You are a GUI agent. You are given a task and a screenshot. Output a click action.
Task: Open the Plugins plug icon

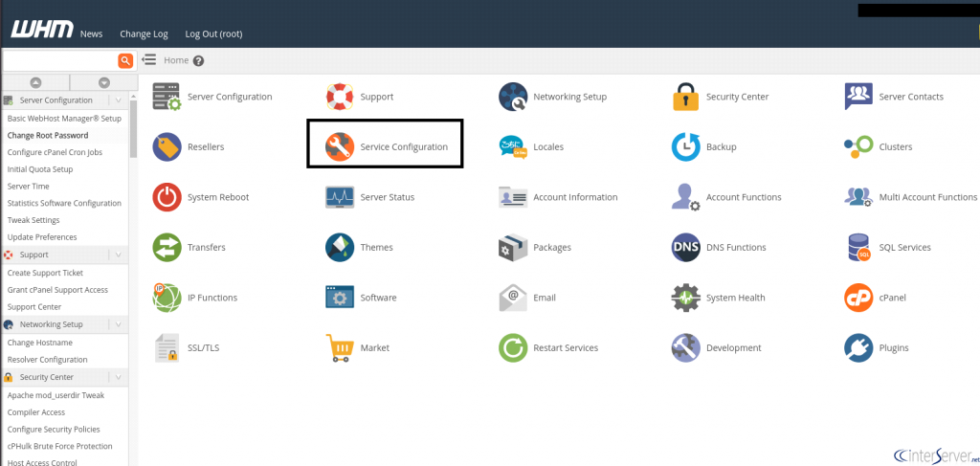pos(858,348)
